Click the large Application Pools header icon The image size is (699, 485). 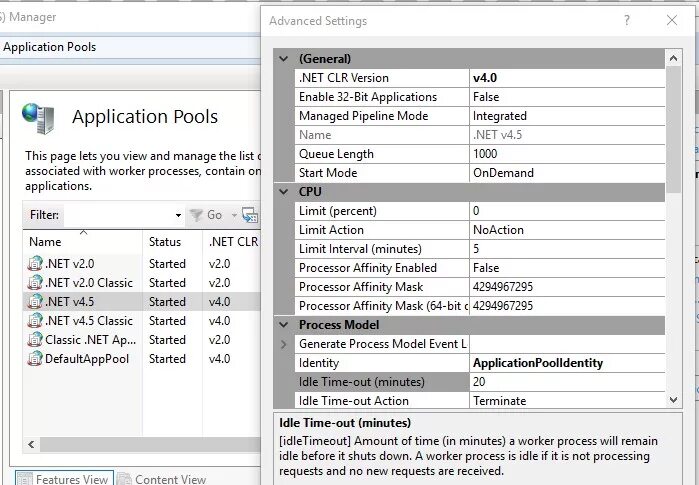tap(39, 119)
